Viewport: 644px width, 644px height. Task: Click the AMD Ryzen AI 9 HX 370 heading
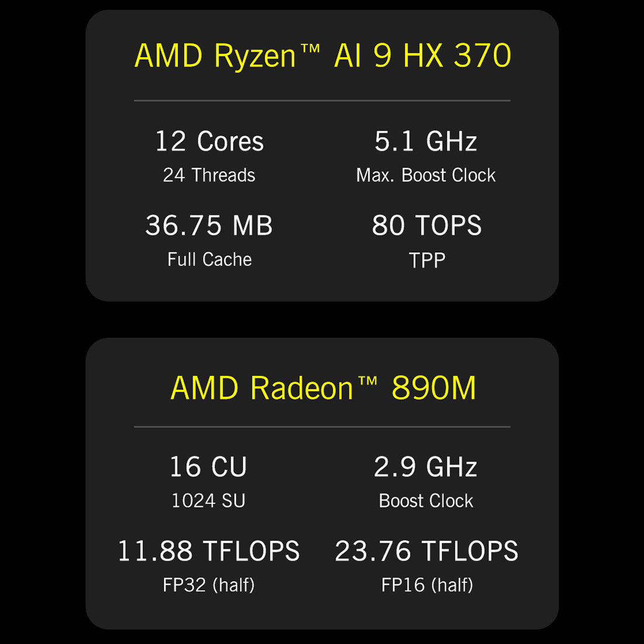[x=323, y=56]
